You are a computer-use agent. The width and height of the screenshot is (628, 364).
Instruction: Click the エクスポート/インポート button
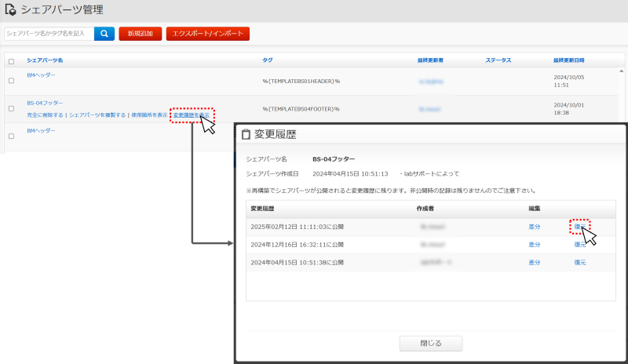[208, 34]
